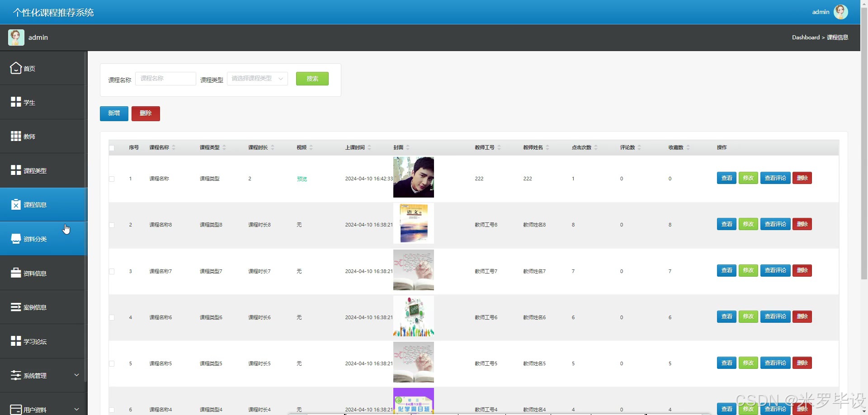The width and height of the screenshot is (868, 415).
Task: Click the admin avatar in the sidebar header
Action: click(x=16, y=37)
